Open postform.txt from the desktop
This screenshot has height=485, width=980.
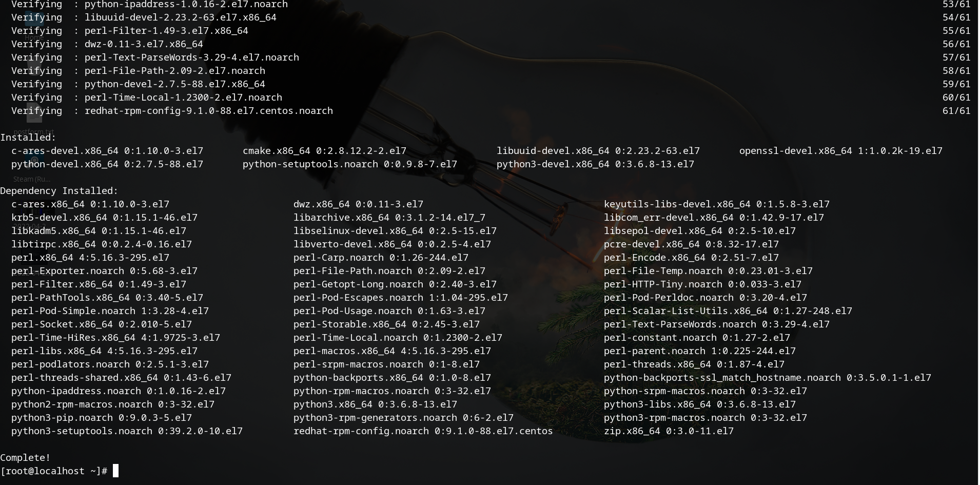point(34,113)
